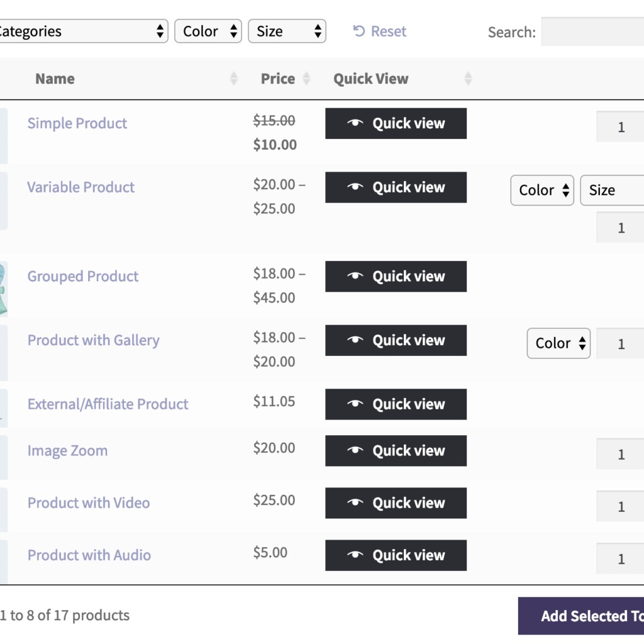Click the Reset filters link
Screen dimensions: 644x644
(380, 31)
